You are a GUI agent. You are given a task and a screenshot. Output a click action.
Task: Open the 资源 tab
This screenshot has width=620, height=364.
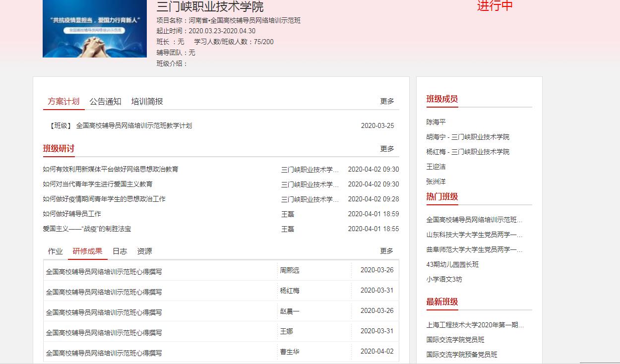pyautogui.click(x=144, y=251)
